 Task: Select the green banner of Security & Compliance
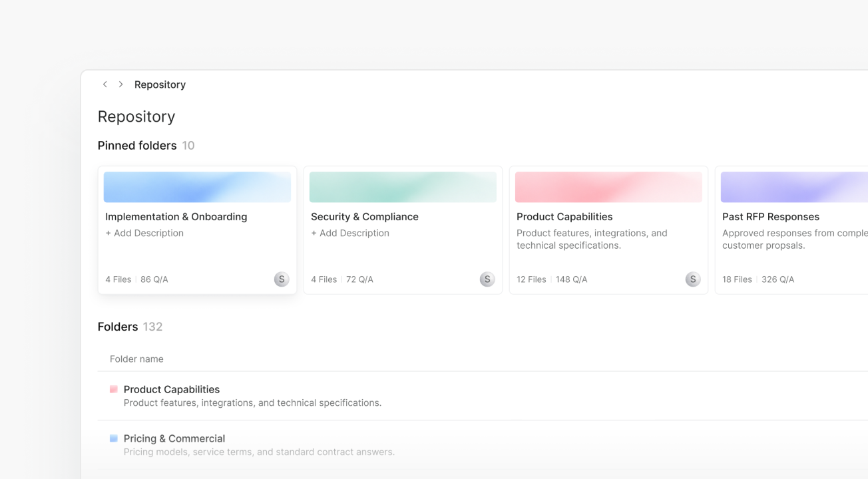tap(403, 187)
